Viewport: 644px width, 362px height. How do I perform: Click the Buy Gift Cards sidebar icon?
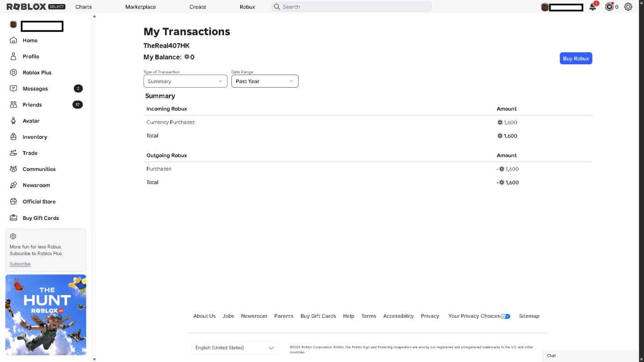(13, 218)
